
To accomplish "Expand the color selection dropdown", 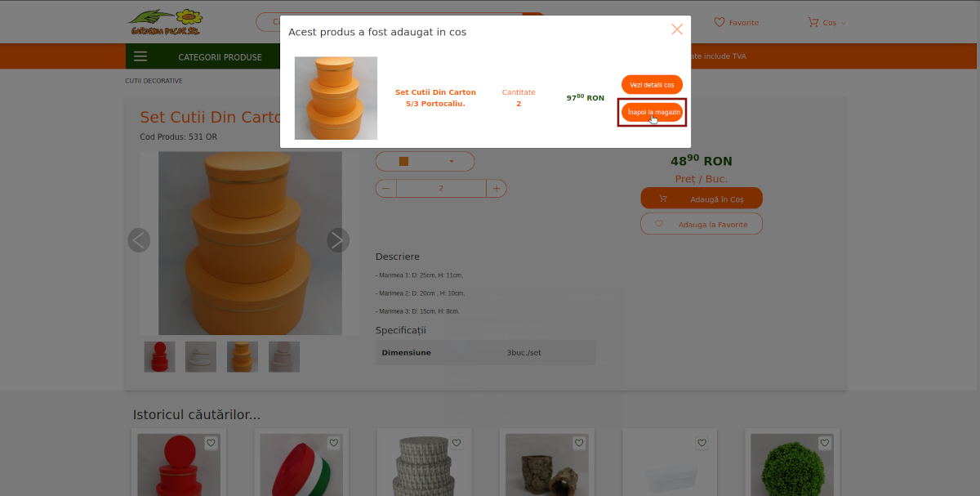I will tap(425, 162).
